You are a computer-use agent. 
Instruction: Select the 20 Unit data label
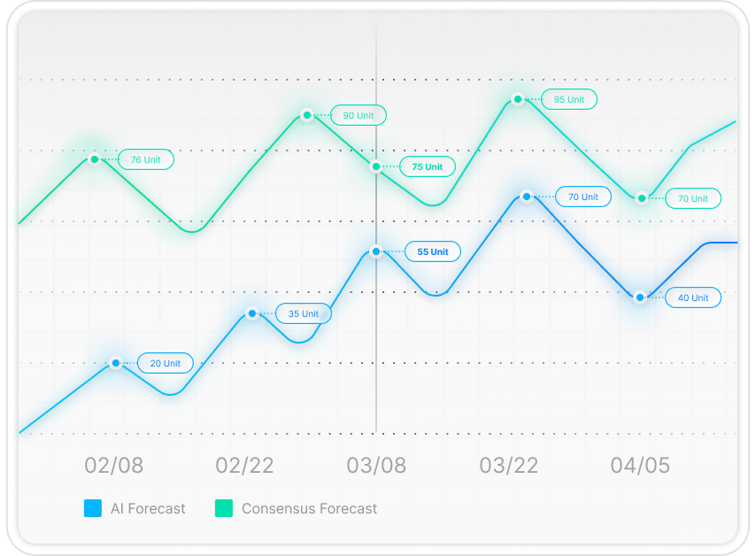pyautogui.click(x=166, y=363)
